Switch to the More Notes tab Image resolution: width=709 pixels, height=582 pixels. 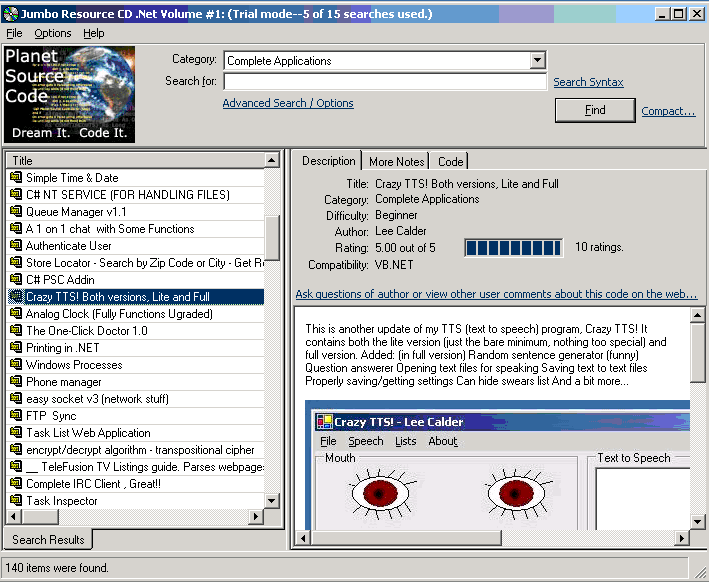click(x=397, y=162)
